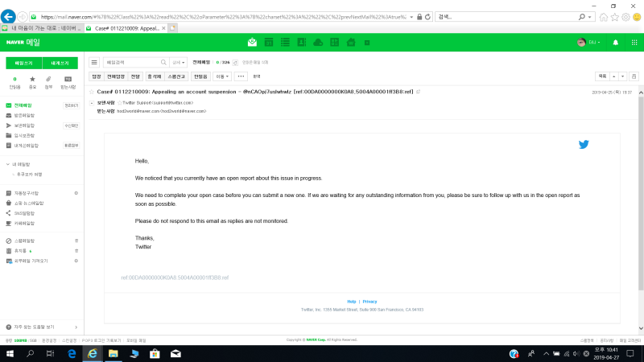Click 목록 list button

pos(602,76)
